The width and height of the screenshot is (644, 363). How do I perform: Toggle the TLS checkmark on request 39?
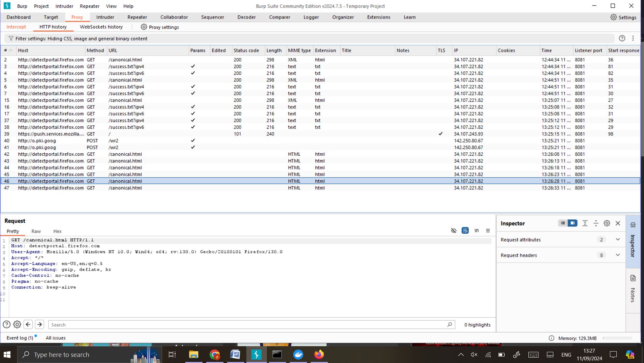coord(440,134)
